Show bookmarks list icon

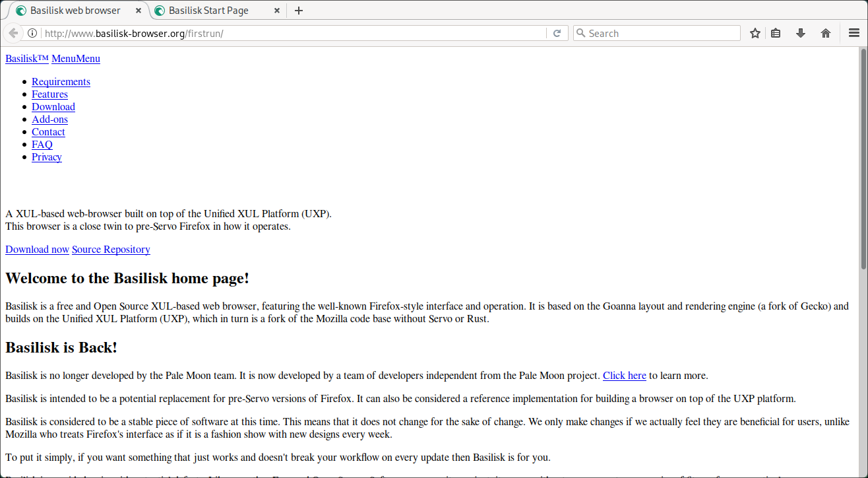(776, 33)
